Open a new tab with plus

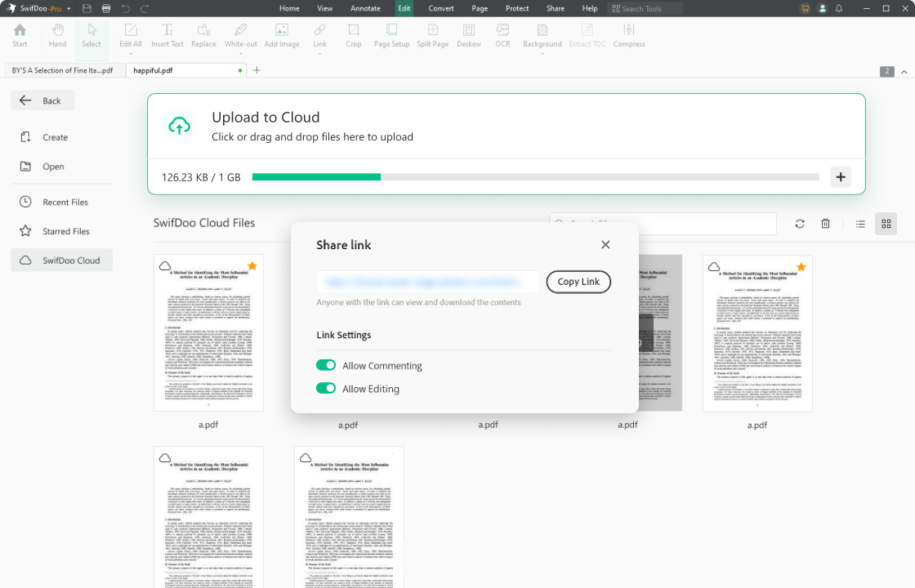[x=257, y=70]
